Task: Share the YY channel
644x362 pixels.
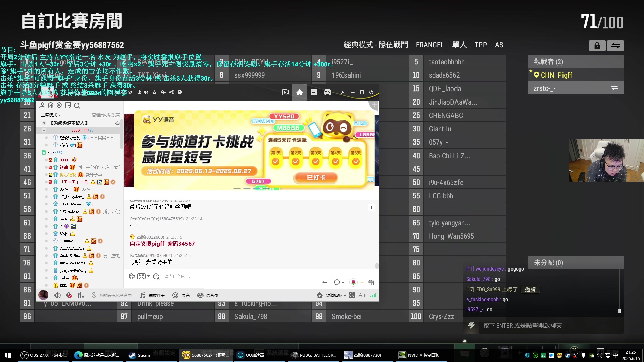Action: click(171, 92)
